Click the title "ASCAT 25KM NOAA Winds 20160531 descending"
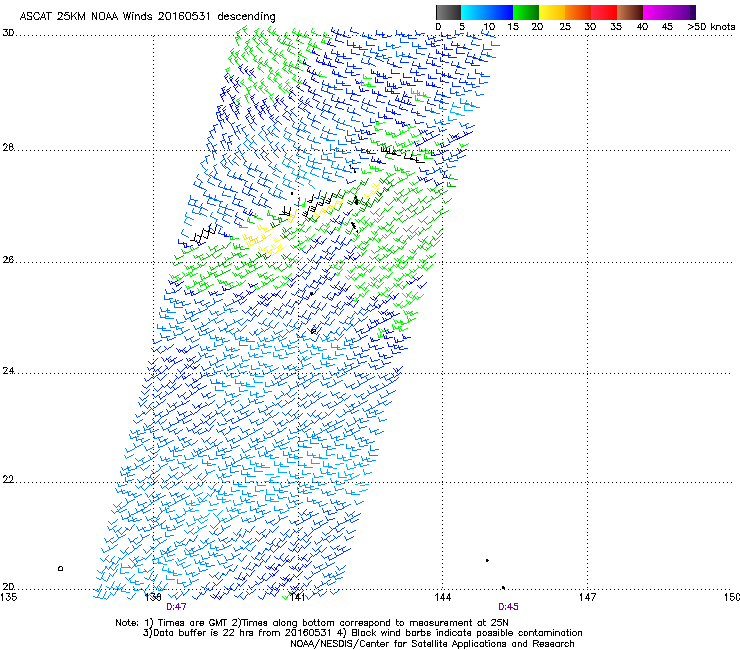The height and width of the screenshot is (650, 740). (x=147, y=17)
